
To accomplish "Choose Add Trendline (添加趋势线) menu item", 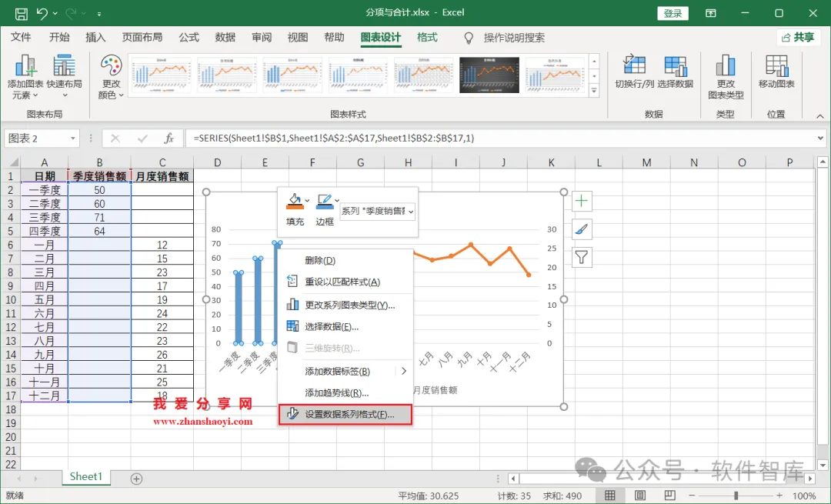I will (345, 392).
